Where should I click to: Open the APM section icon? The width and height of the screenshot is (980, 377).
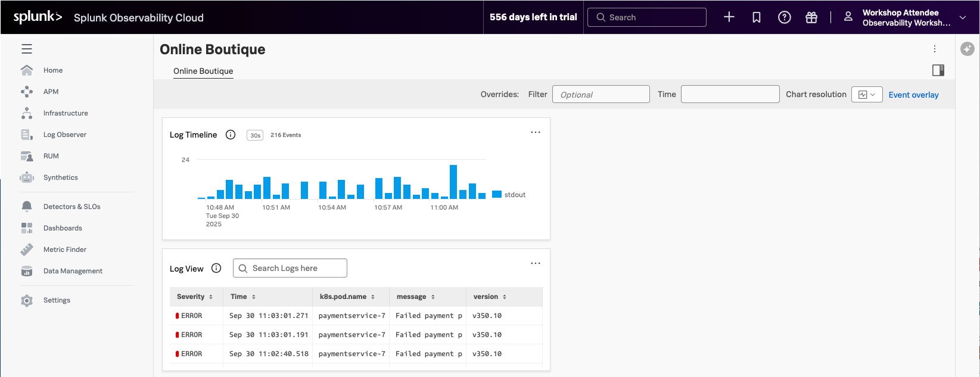pyautogui.click(x=27, y=92)
